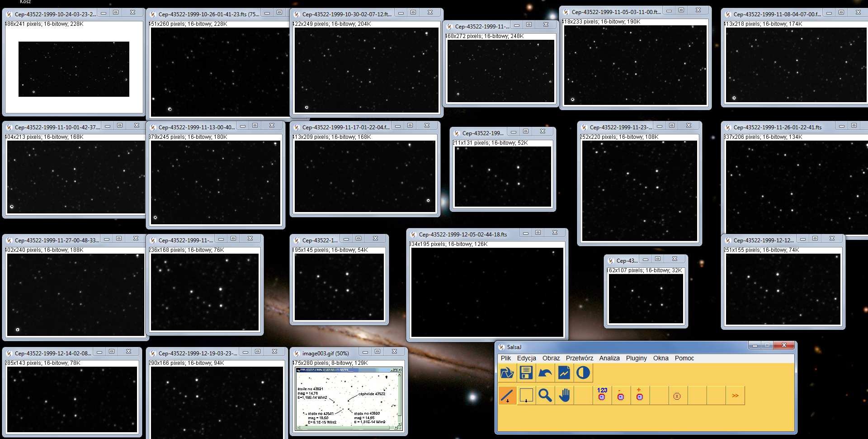Open the Pluginy menu
This screenshot has width=868, height=439.
[x=636, y=358]
